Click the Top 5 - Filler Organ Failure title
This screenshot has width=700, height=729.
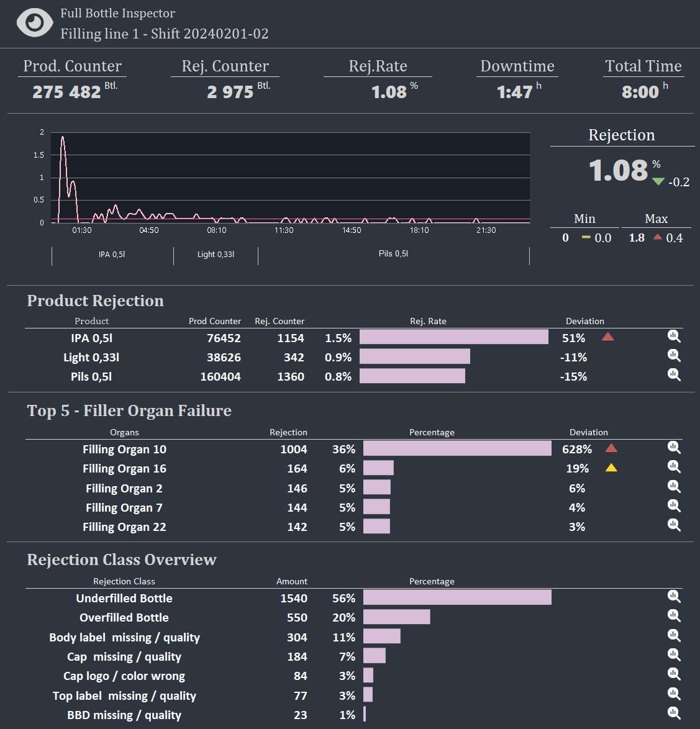click(129, 411)
